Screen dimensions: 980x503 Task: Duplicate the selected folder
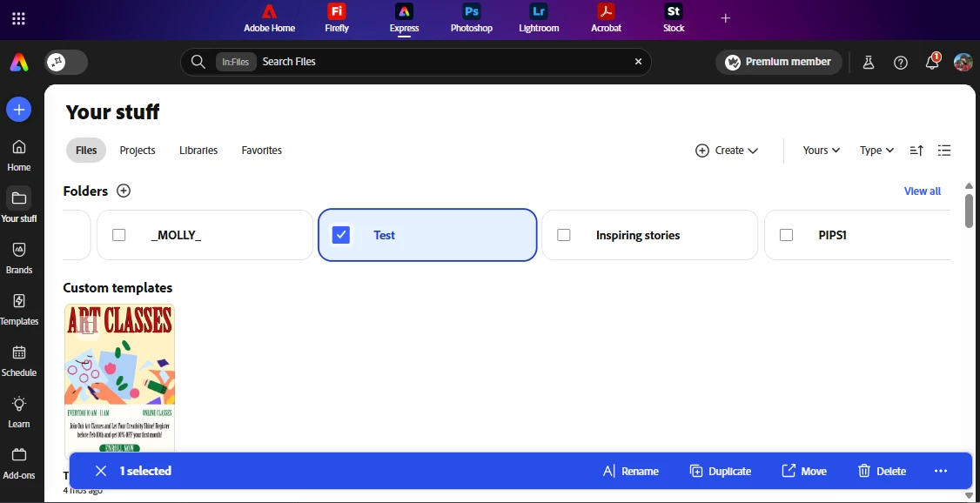tap(721, 471)
